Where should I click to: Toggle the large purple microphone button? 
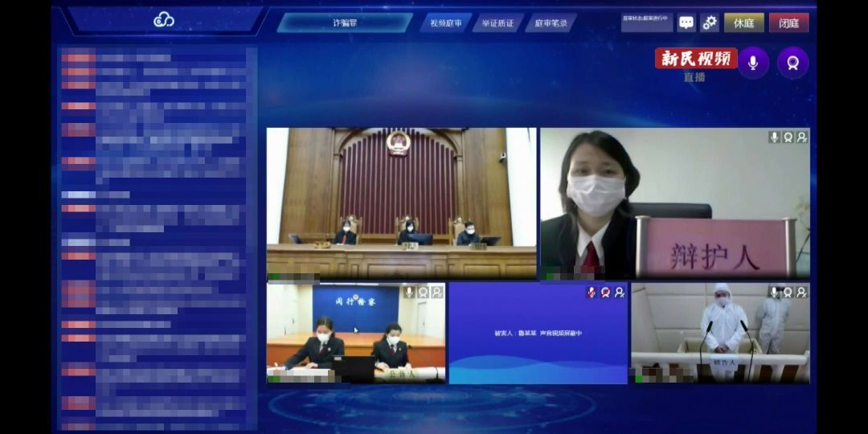(x=753, y=63)
